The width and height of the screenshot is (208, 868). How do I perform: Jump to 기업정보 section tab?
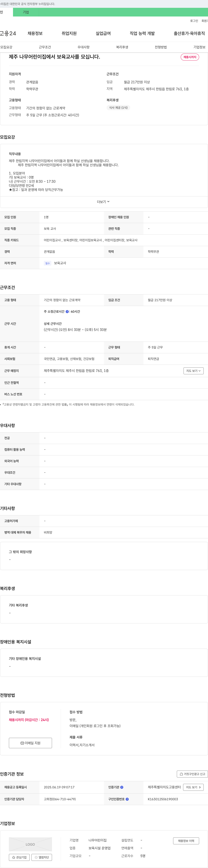199,47
